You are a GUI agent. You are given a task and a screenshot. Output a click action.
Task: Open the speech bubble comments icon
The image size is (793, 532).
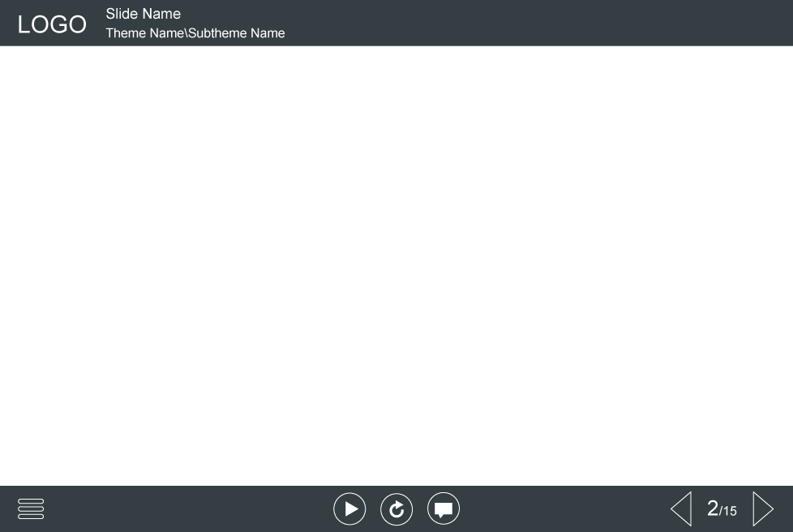coord(444,509)
